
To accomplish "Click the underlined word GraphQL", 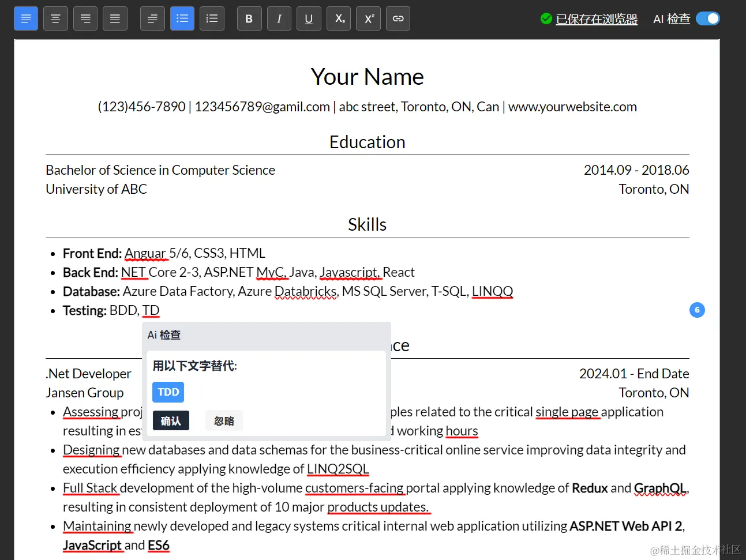I will 660,488.
